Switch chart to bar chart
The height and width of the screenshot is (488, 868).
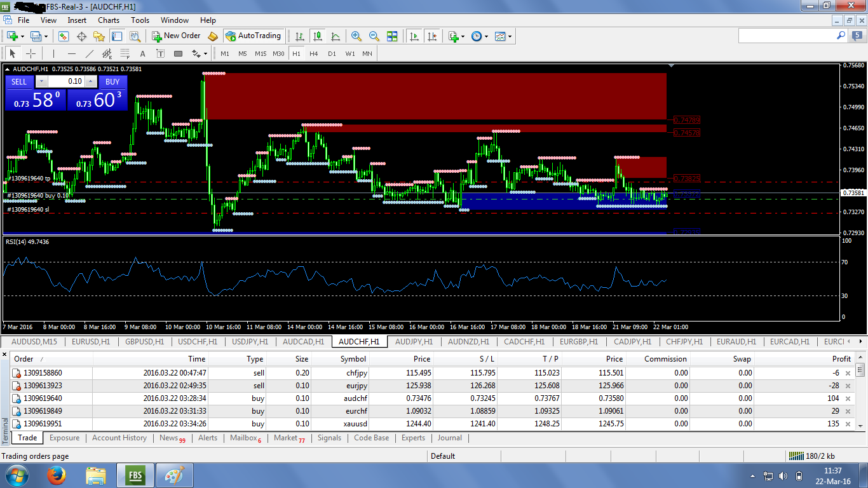tap(299, 36)
